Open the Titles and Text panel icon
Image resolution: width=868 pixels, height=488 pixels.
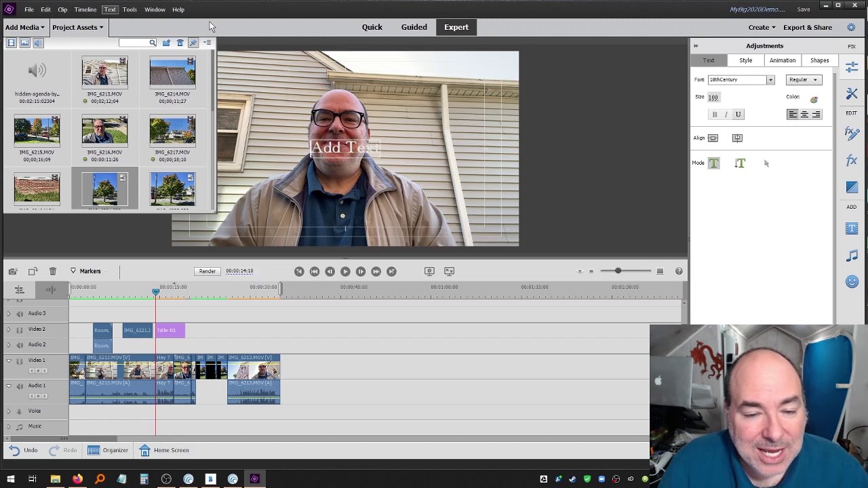coord(852,228)
